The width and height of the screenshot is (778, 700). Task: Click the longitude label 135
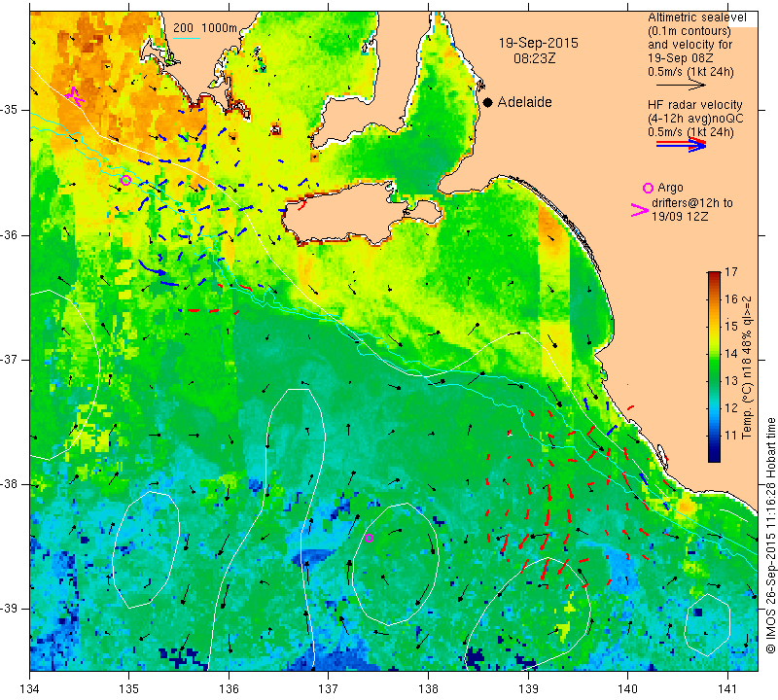pos(129,688)
